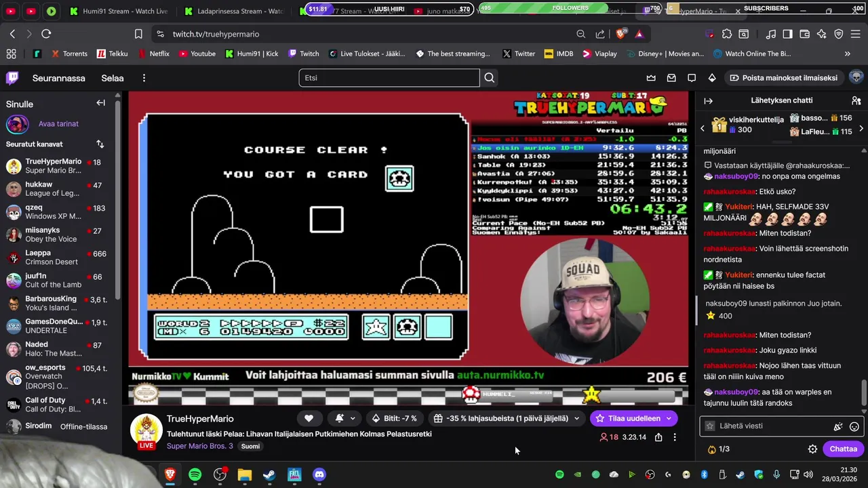Collapse the Sinulle sidebar
The width and height of the screenshot is (868, 488).
click(x=100, y=103)
